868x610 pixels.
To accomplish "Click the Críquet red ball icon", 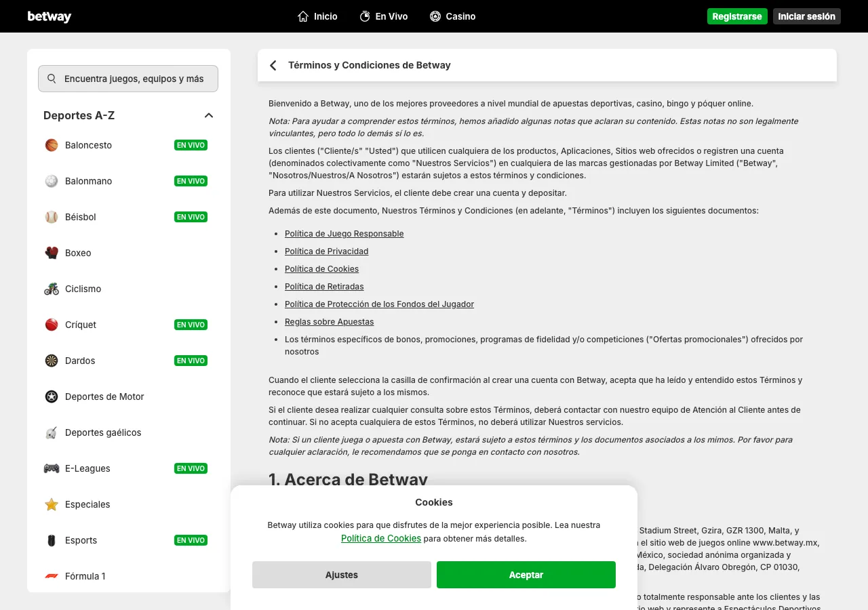I will (x=52, y=325).
